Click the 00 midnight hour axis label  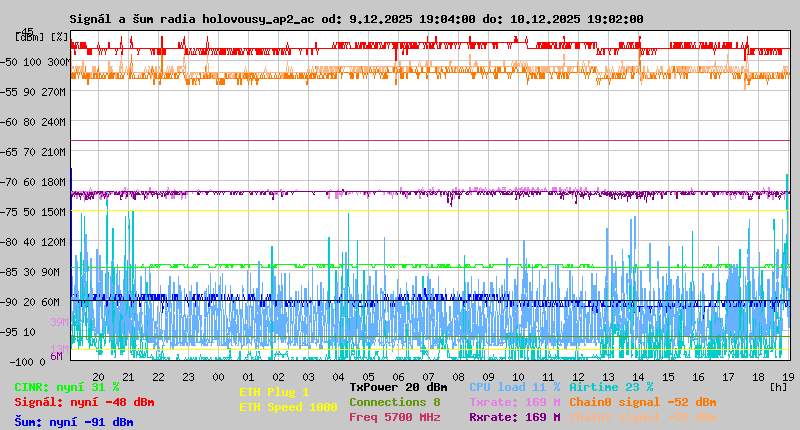click(x=218, y=376)
